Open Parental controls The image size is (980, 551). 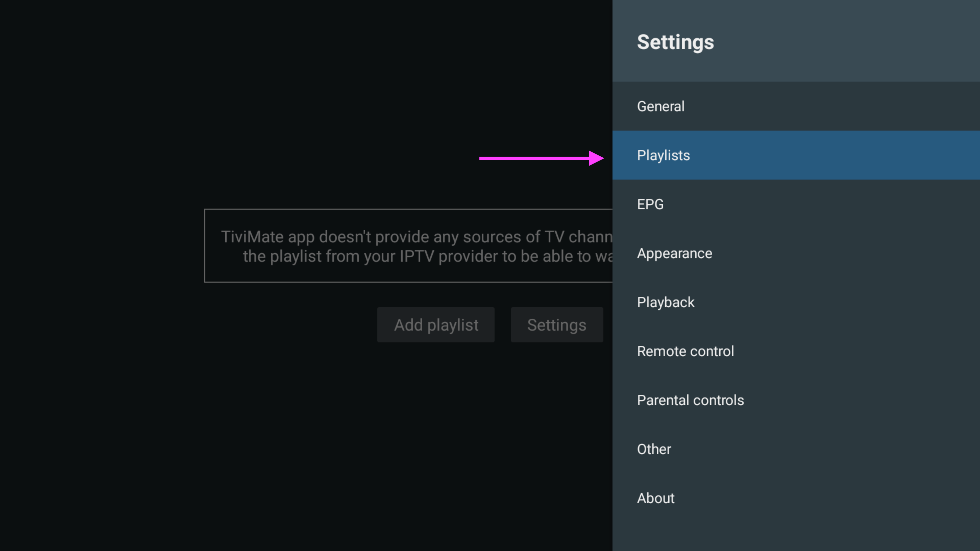[691, 400]
